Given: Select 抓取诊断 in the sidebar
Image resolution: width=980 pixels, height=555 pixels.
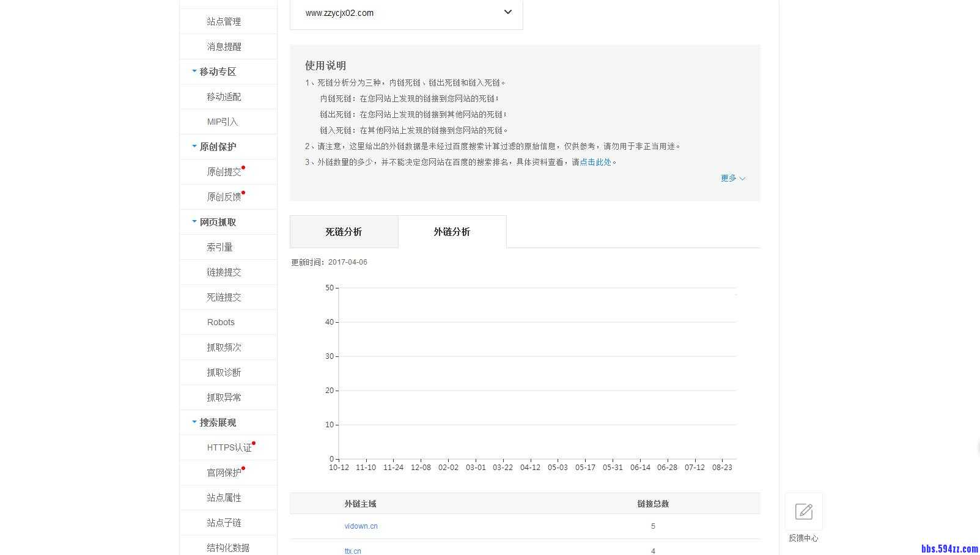Looking at the screenshot, I should 224,372.
